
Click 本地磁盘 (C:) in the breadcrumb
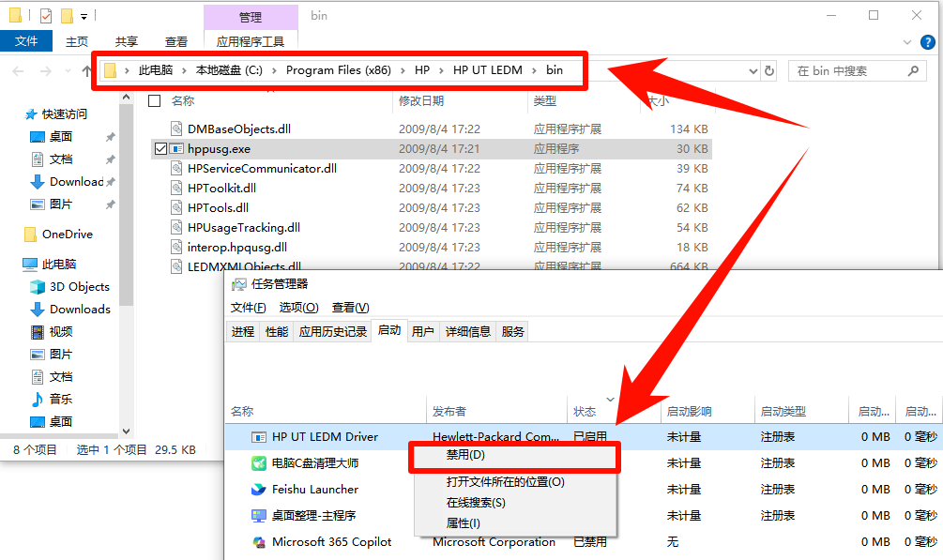229,70
